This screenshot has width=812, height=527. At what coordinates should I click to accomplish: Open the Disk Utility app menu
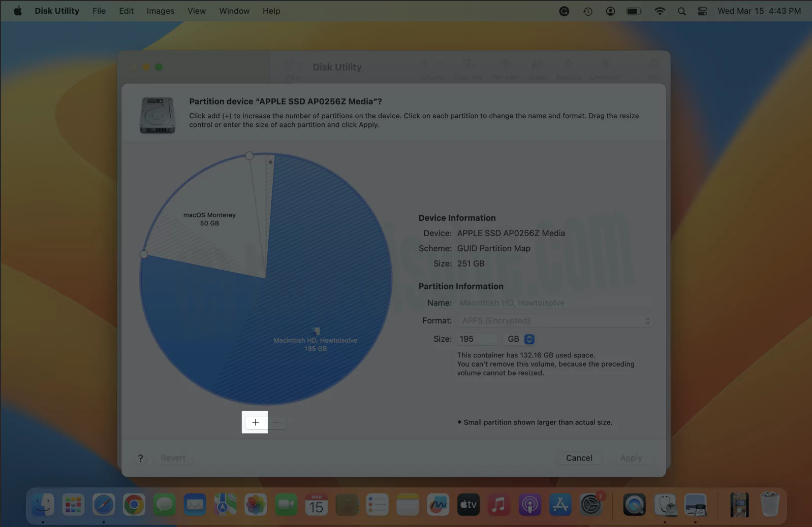point(57,11)
